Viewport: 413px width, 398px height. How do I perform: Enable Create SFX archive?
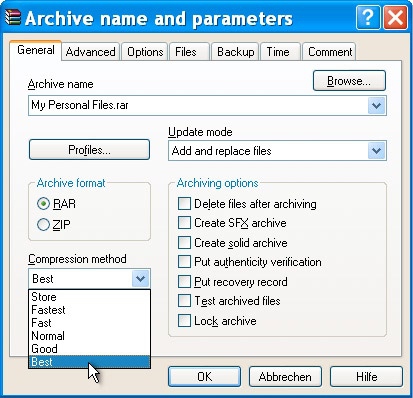(184, 223)
